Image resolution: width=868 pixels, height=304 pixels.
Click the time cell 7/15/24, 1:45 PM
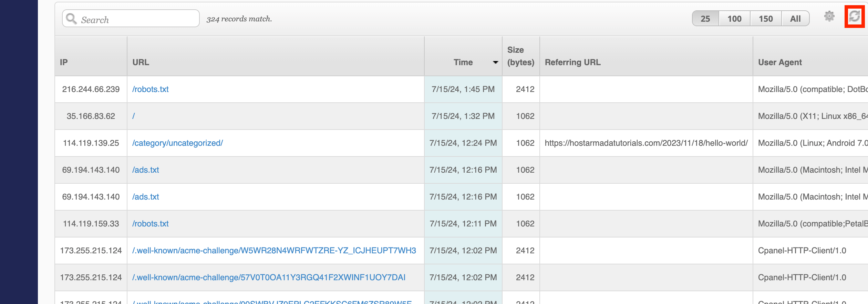[463, 89]
